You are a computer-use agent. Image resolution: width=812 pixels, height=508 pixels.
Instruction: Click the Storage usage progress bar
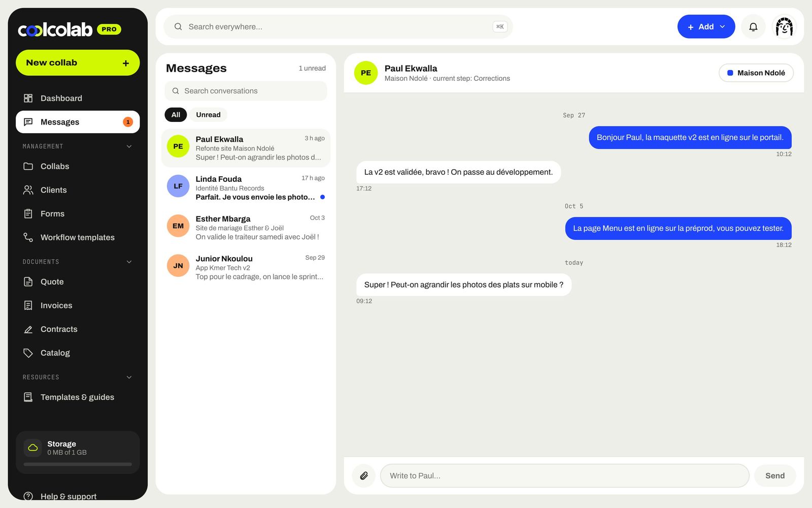[x=78, y=464]
